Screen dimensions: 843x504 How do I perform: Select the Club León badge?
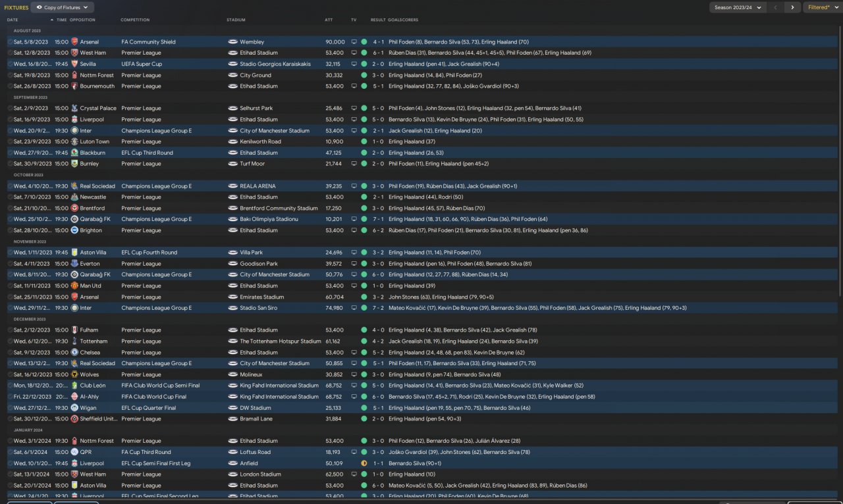pos(74,386)
